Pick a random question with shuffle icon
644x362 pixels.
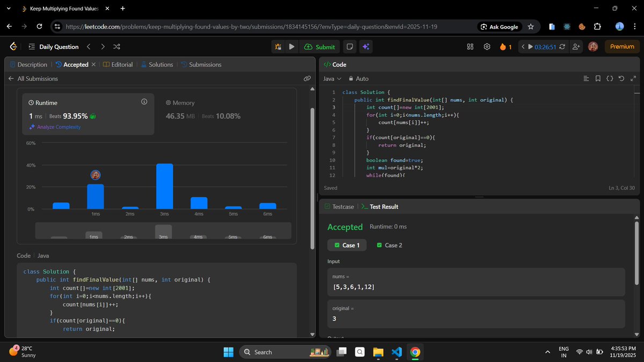(116, 47)
